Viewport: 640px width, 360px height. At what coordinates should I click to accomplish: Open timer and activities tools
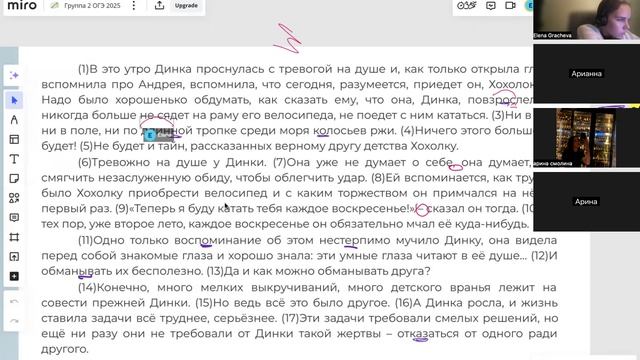[467, 5]
